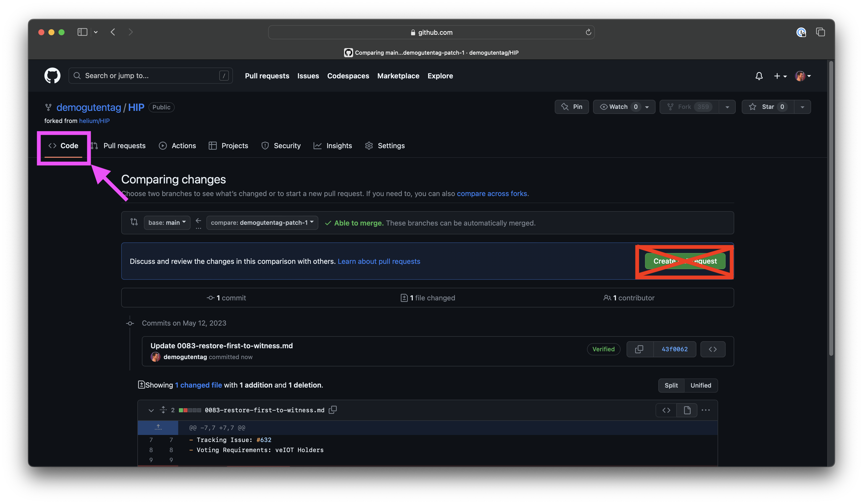Switch the diff to Split view
Viewport: 863px width, 504px height.
click(x=671, y=386)
